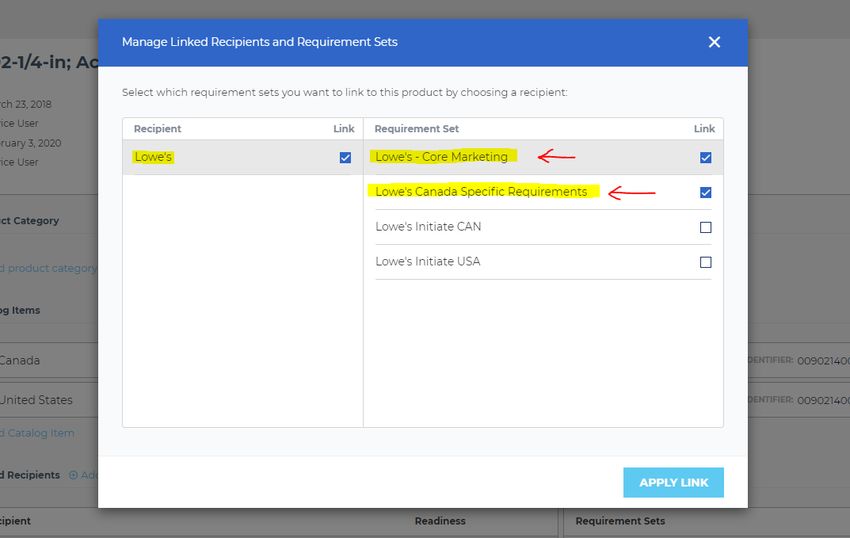This screenshot has width=850, height=538.
Task: Close the Manage Linked Recipients dialog
Action: click(x=714, y=42)
